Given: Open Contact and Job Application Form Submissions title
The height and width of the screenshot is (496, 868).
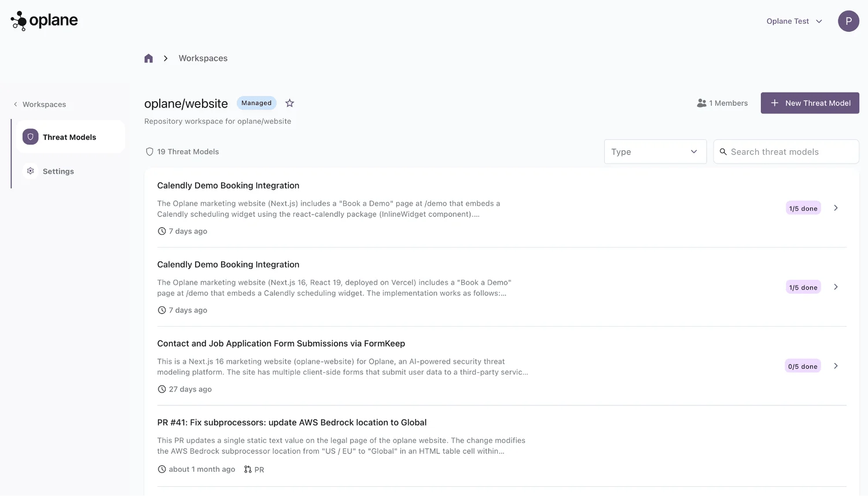Looking at the screenshot, I should click(x=281, y=343).
